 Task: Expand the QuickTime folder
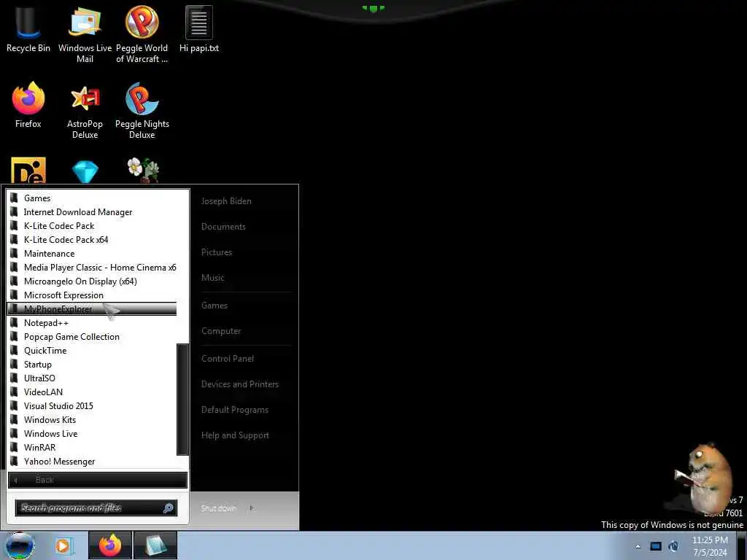point(92,351)
